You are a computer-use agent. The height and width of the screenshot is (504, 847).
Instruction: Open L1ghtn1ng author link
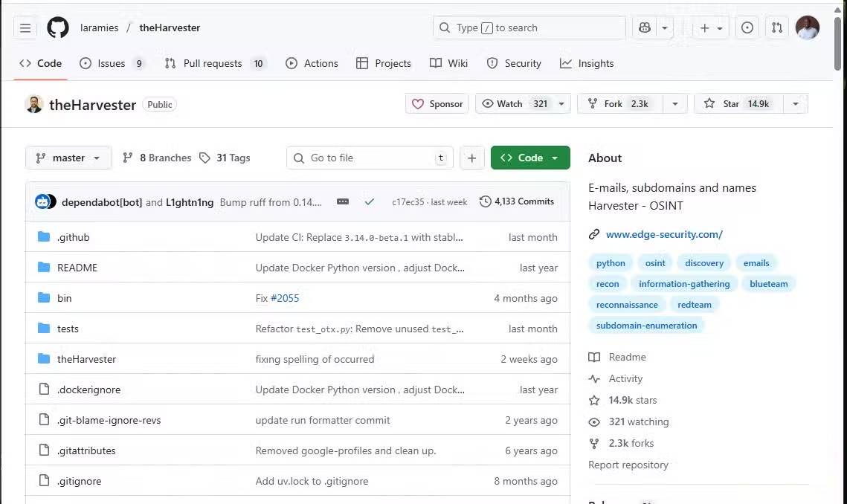tap(190, 202)
